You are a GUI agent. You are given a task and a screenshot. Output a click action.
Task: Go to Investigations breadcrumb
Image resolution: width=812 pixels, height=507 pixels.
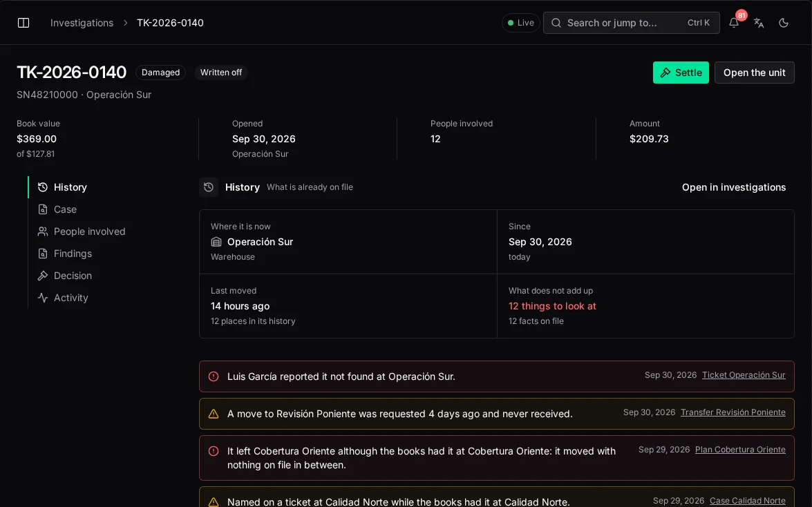82,23
